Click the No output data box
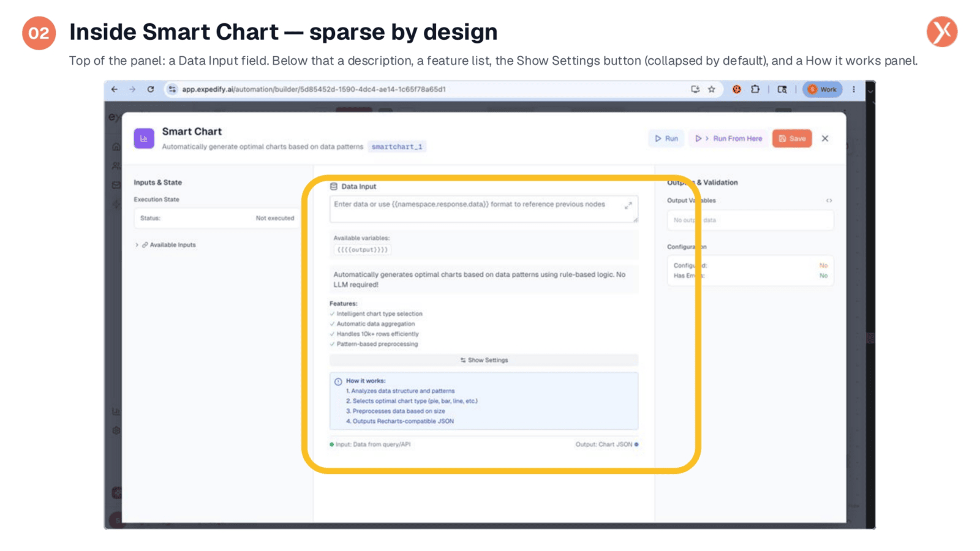Viewport: 980px width, 551px height. 750,220
